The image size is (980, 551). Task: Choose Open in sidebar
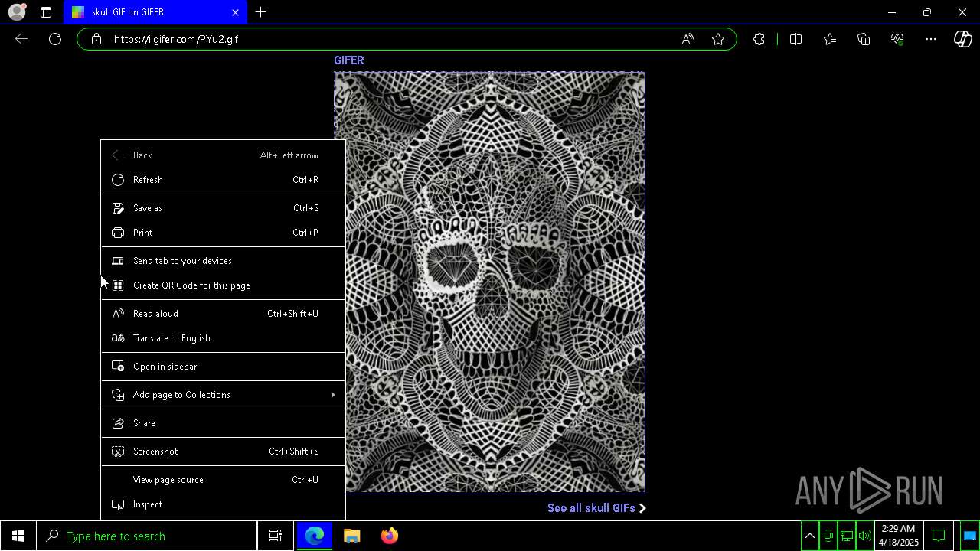coord(223,367)
